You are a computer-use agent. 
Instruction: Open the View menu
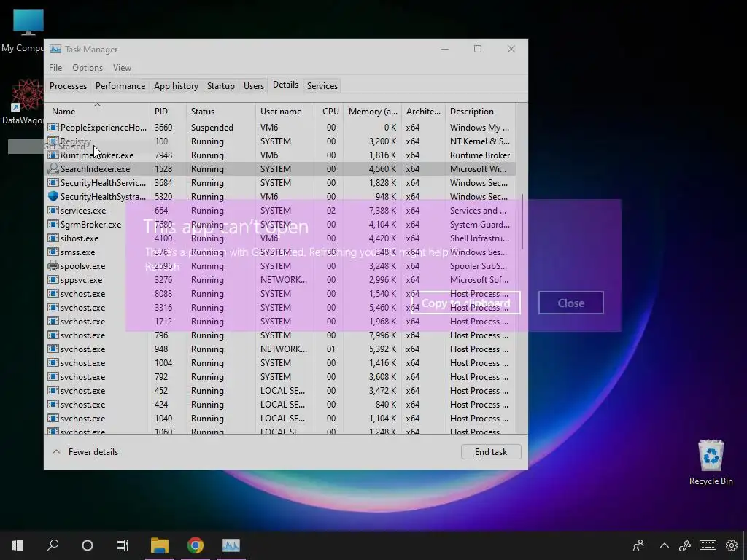click(x=122, y=68)
